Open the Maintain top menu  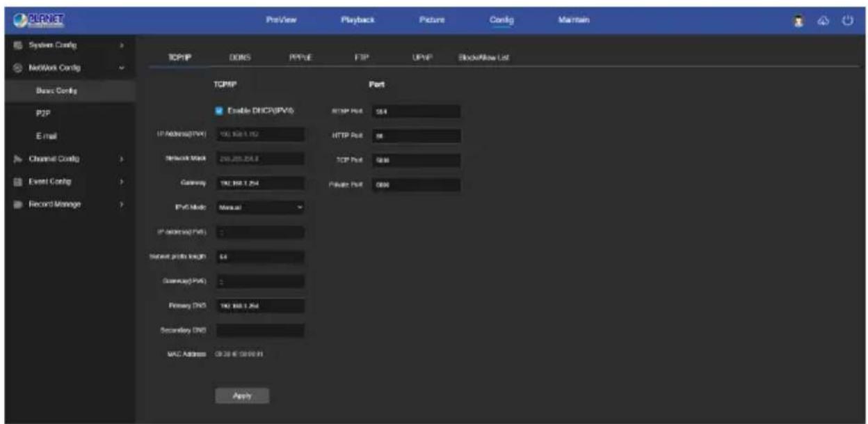tap(573, 21)
